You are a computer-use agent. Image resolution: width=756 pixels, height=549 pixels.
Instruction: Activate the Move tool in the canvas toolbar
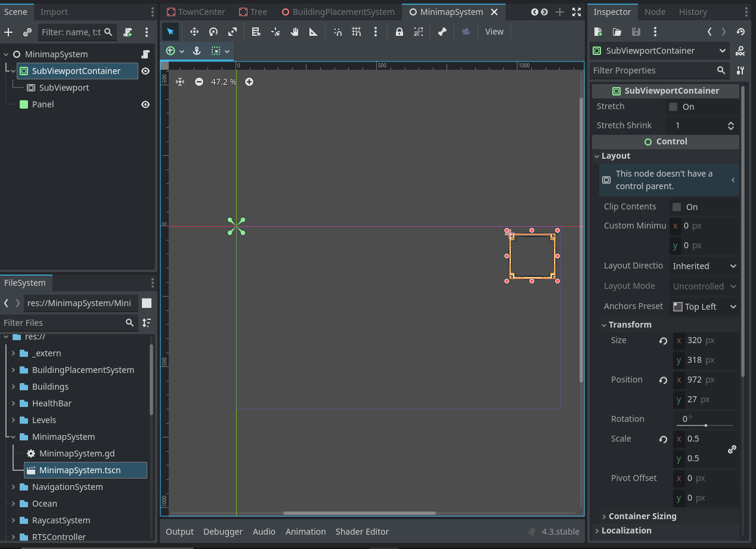(x=193, y=32)
